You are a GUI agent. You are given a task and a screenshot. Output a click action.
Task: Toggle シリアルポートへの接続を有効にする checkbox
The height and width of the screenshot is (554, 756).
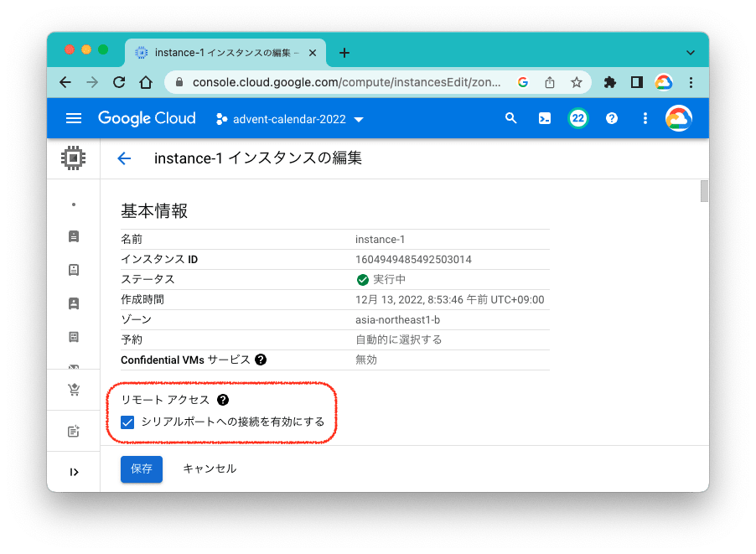[127, 422]
